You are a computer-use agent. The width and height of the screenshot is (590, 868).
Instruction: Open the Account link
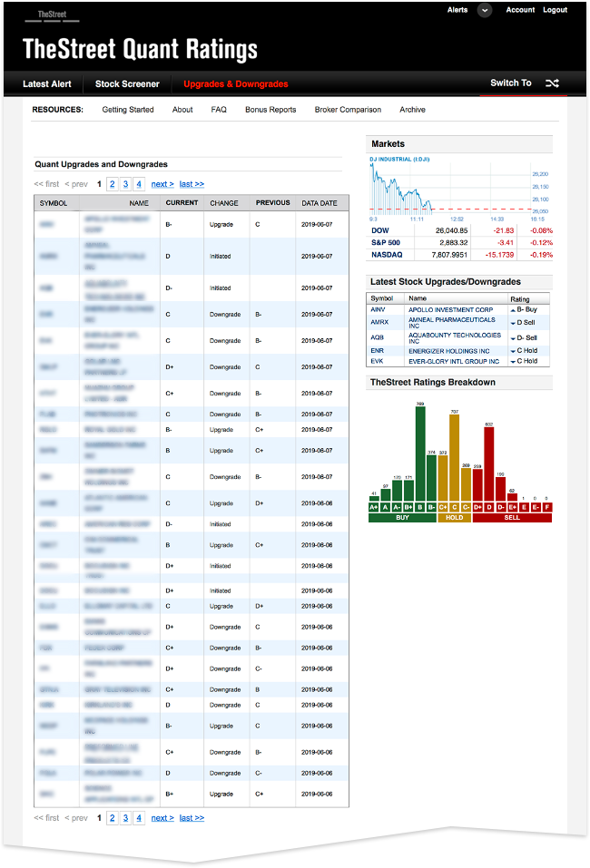pos(520,10)
